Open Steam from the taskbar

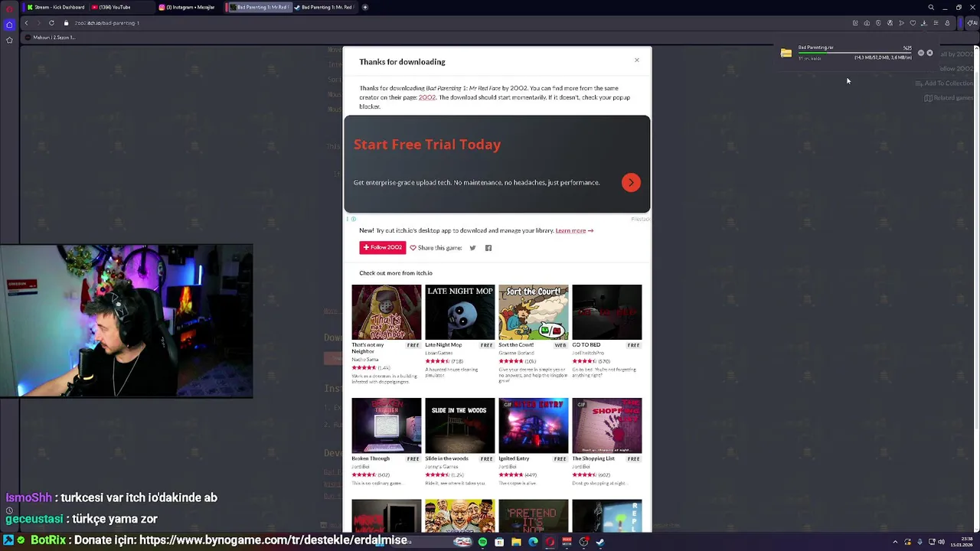(600, 542)
